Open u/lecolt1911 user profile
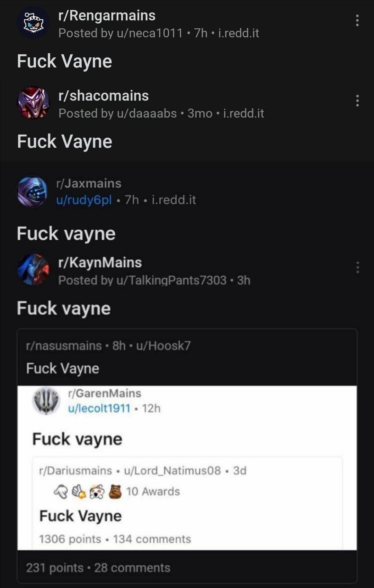 tap(99, 408)
